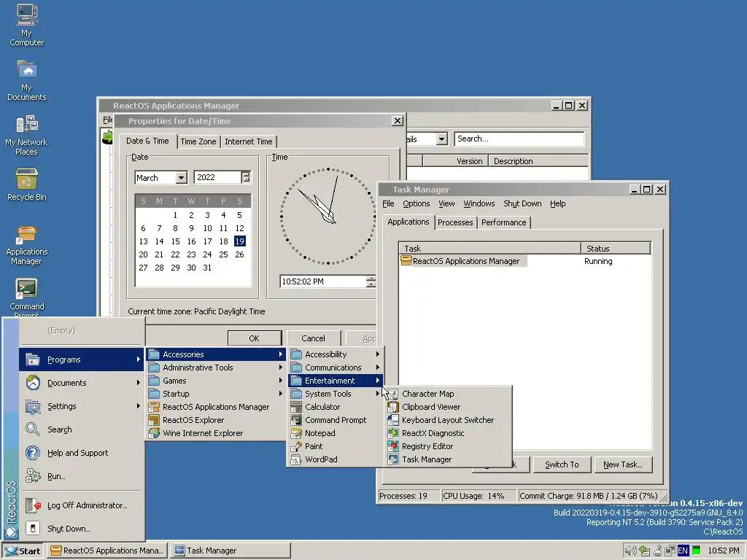
Task: Switch to the Processes tab
Action: click(455, 222)
